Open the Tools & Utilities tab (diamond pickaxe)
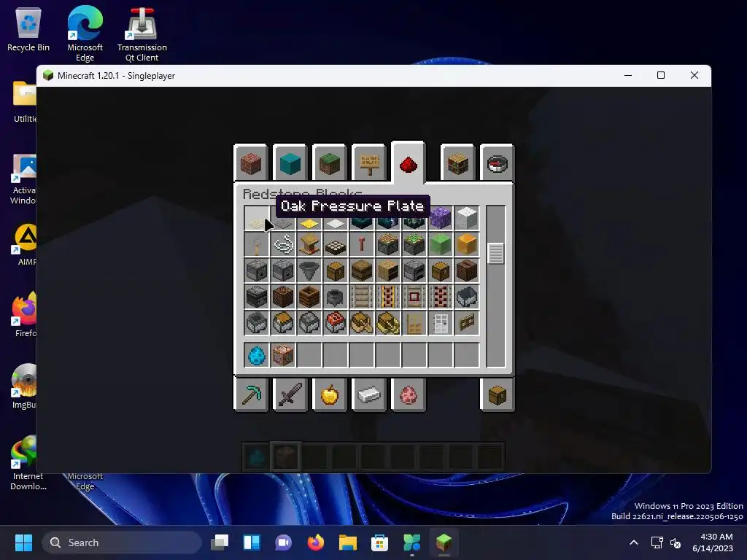The image size is (747, 560). pyautogui.click(x=251, y=394)
